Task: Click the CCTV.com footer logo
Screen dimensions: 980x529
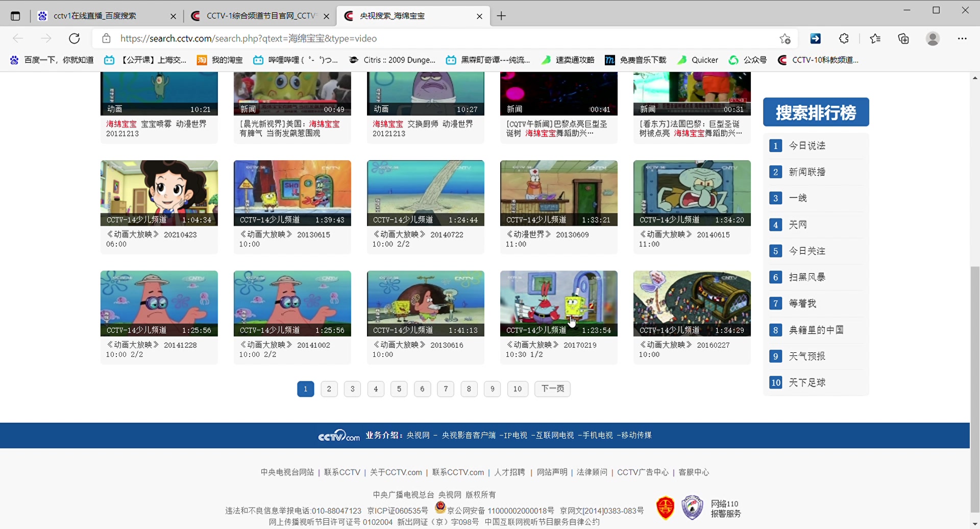Action: [339, 436]
